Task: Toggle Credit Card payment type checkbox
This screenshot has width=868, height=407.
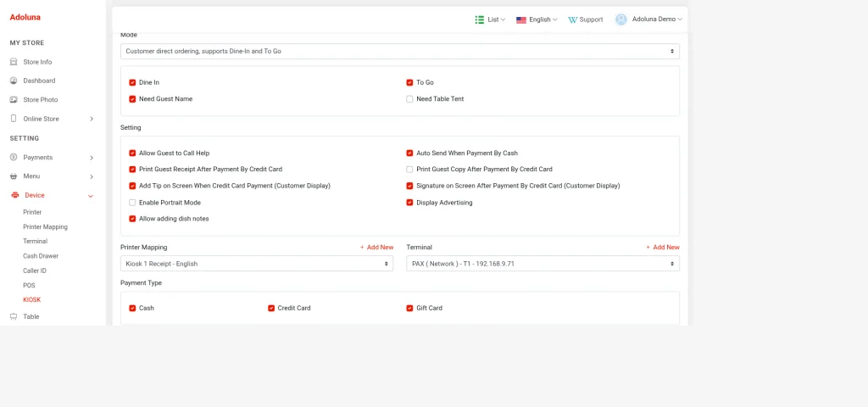Action: 271,308
